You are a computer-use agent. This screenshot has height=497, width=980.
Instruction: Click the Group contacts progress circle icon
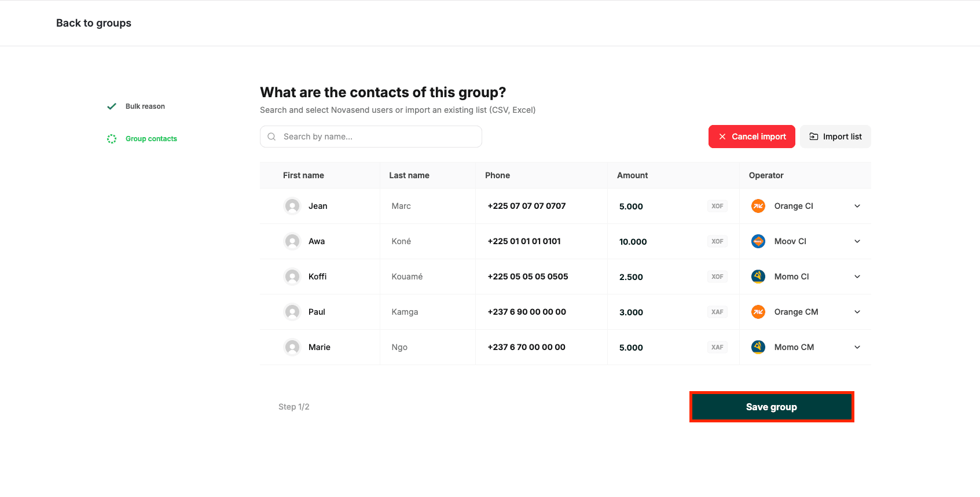(x=112, y=139)
